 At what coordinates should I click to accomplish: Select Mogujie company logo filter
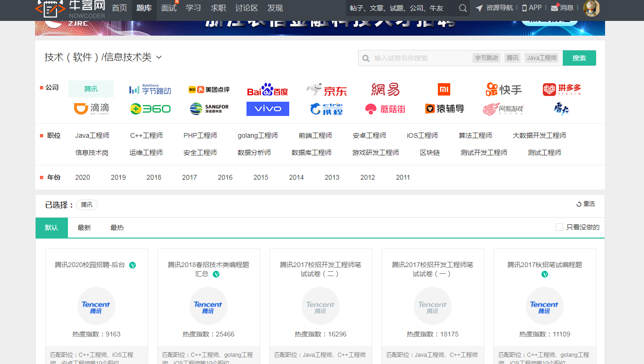click(385, 109)
